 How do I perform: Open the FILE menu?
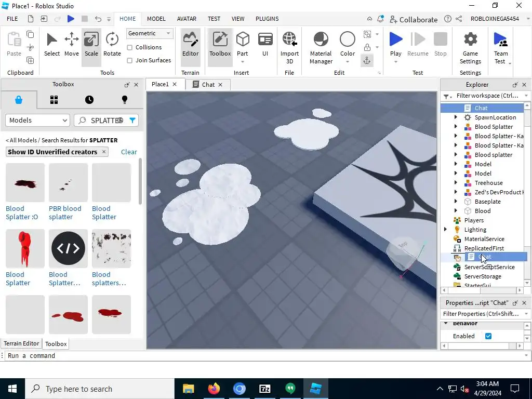click(12, 19)
